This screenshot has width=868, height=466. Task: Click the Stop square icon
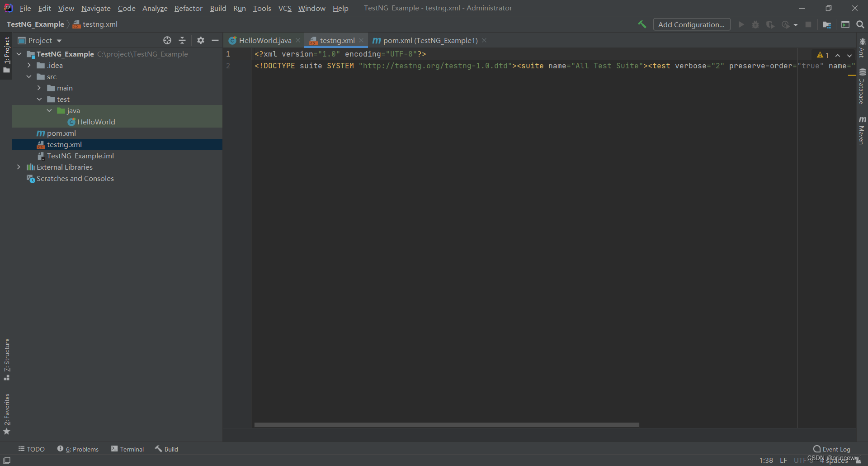point(808,24)
